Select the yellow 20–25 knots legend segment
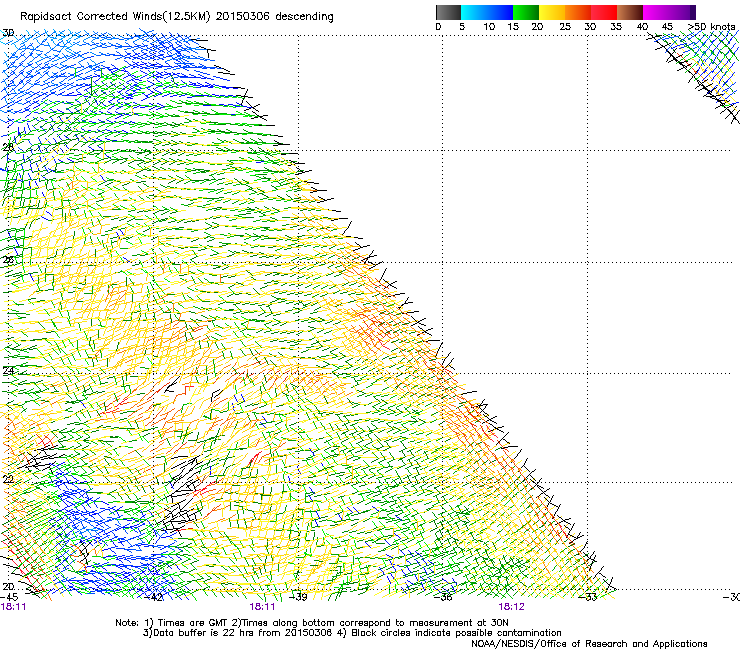Viewport: 740px width, 650px height. tap(552, 12)
